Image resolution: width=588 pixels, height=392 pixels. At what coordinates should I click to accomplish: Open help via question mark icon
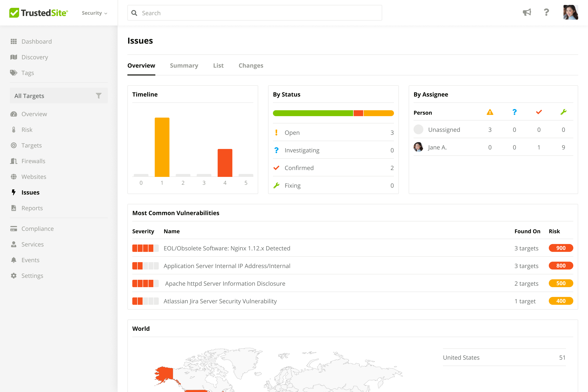(546, 12)
